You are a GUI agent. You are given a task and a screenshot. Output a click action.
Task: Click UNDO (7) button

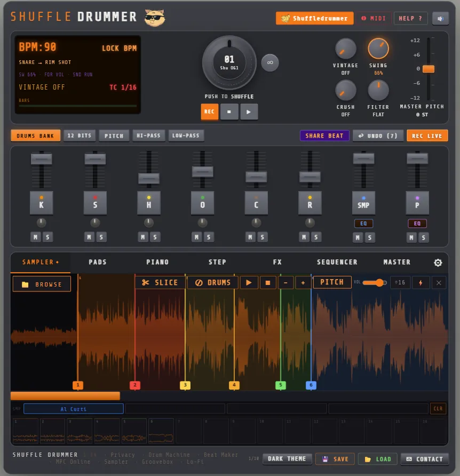378,136
